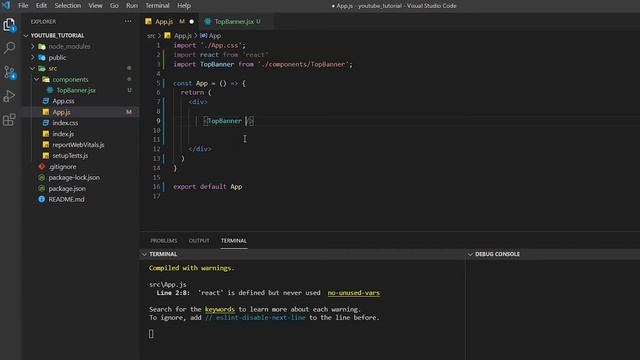Collapse the src folder chevron
The image size is (640, 360).
pyautogui.click(x=33, y=69)
